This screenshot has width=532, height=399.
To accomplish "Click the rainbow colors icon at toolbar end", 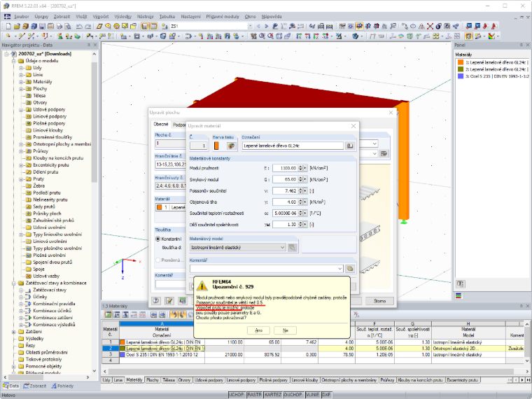I will coord(491,36).
